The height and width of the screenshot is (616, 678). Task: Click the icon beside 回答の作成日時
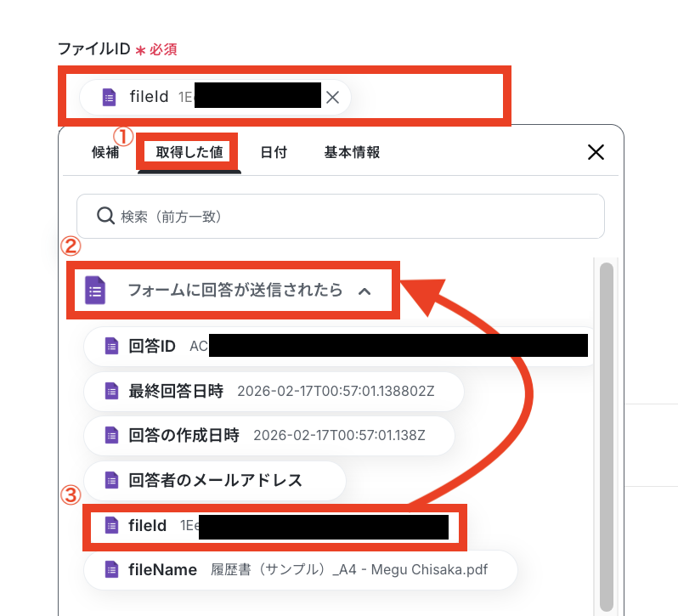(x=111, y=435)
